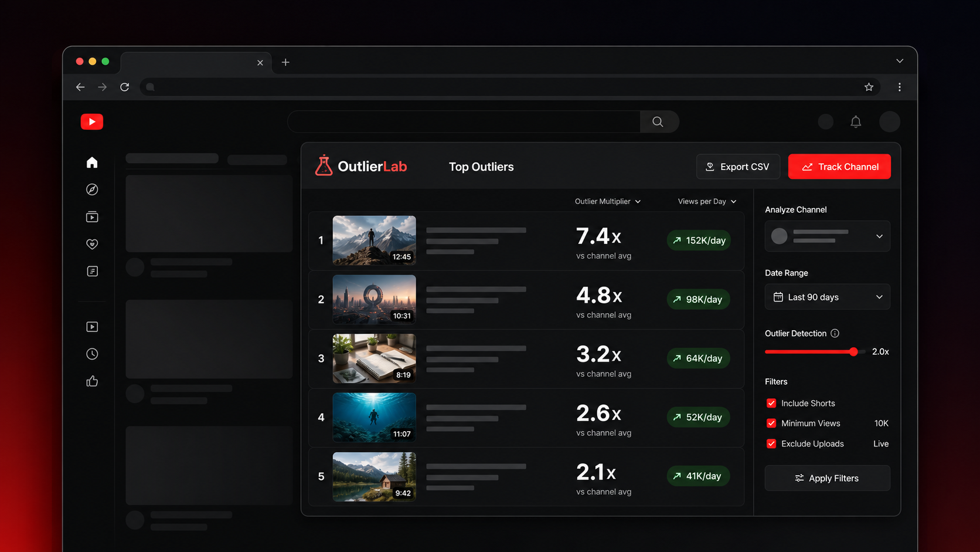Image resolution: width=980 pixels, height=552 pixels.
Task: Click Apply Filters button
Action: click(x=828, y=478)
